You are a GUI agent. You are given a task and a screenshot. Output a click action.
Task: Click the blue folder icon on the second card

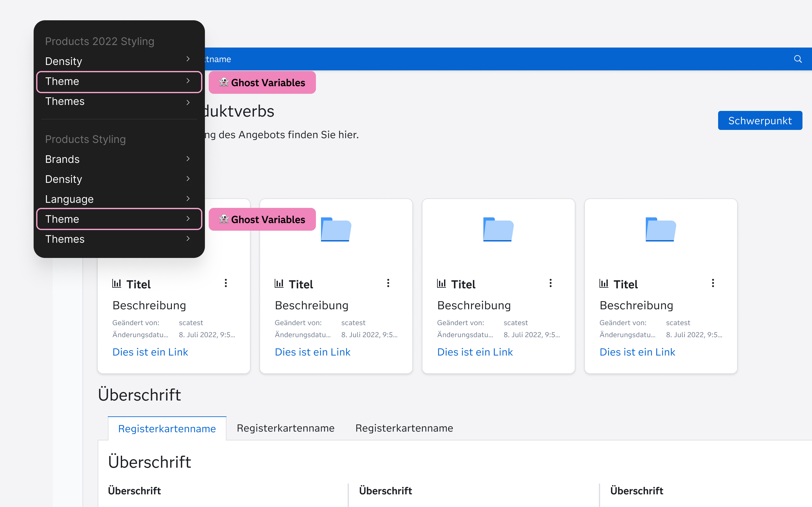tap(336, 230)
